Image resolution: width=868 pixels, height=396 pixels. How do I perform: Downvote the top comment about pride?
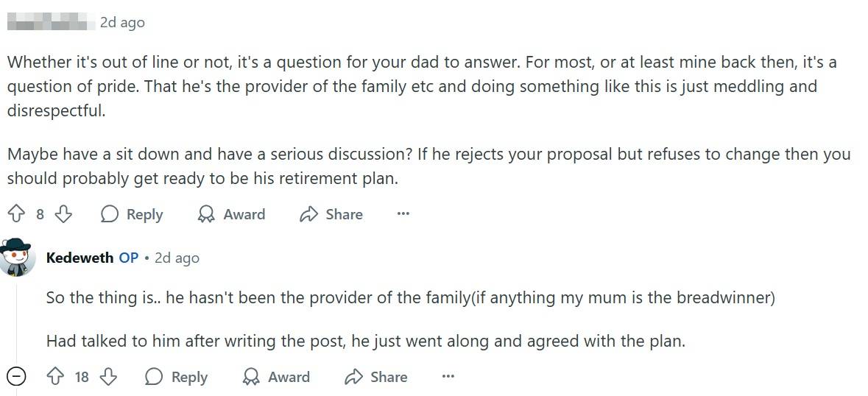pos(64,214)
